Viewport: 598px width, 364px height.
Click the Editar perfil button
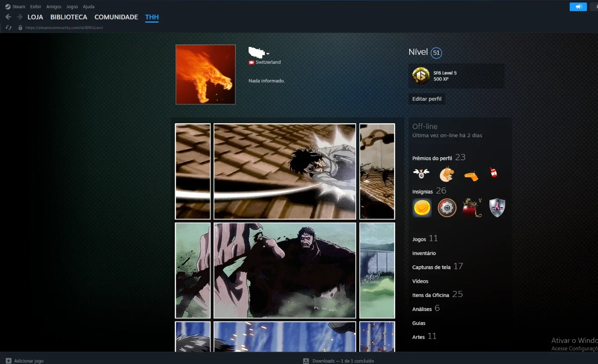(427, 99)
